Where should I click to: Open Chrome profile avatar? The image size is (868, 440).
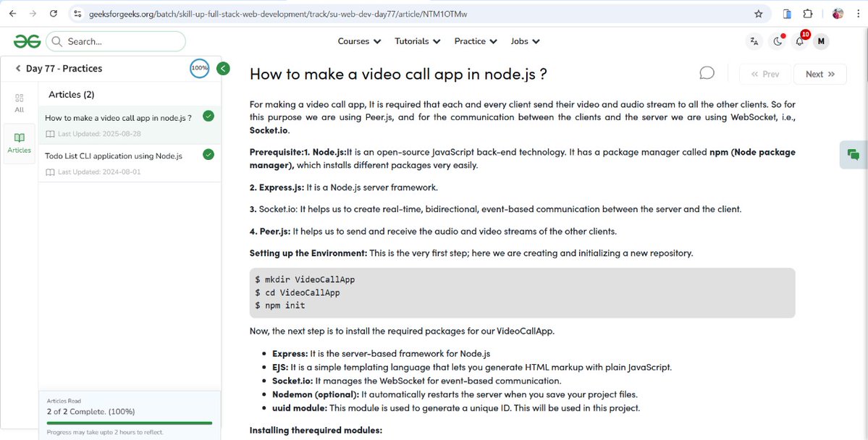[x=838, y=14]
